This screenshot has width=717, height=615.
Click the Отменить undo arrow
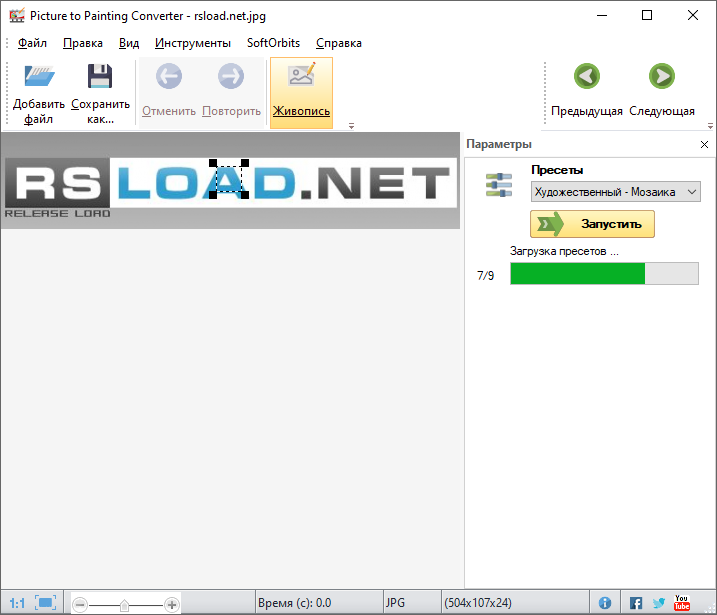169,76
